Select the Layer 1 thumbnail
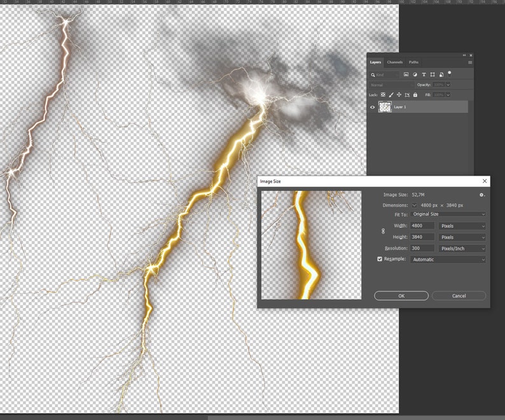The height and width of the screenshot is (420, 505). pos(385,107)
